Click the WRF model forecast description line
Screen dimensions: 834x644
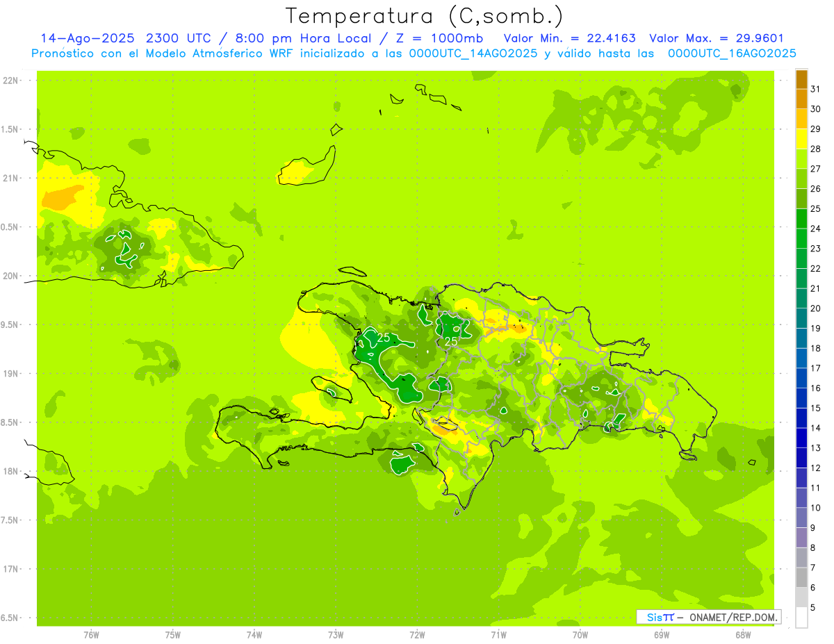coord(414,53)
